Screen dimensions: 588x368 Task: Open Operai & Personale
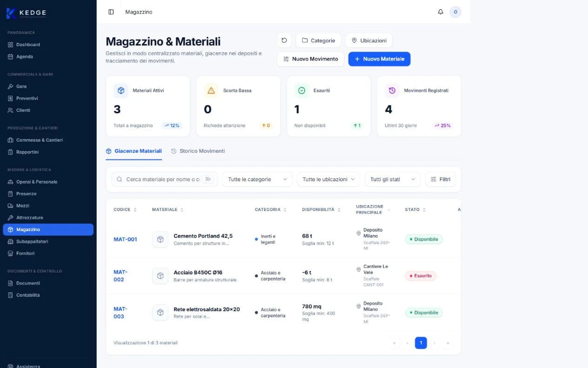coord(48,182)
